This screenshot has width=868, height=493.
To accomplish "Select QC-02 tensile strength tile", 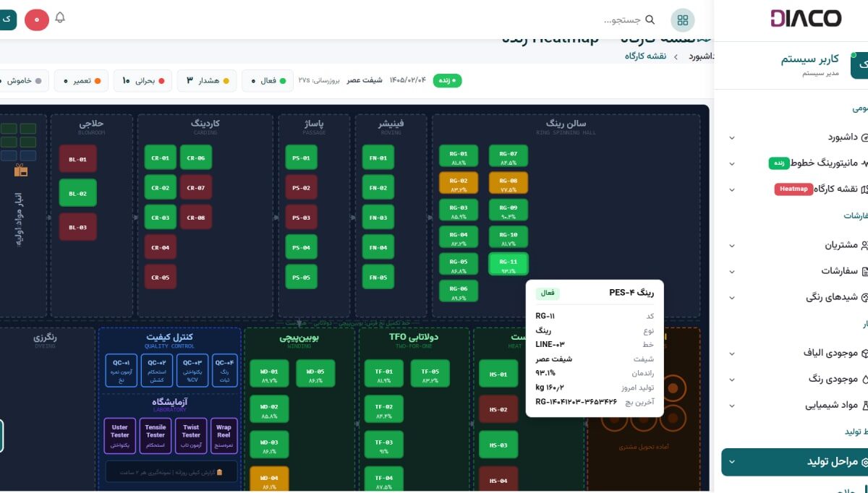I will 156,371.
